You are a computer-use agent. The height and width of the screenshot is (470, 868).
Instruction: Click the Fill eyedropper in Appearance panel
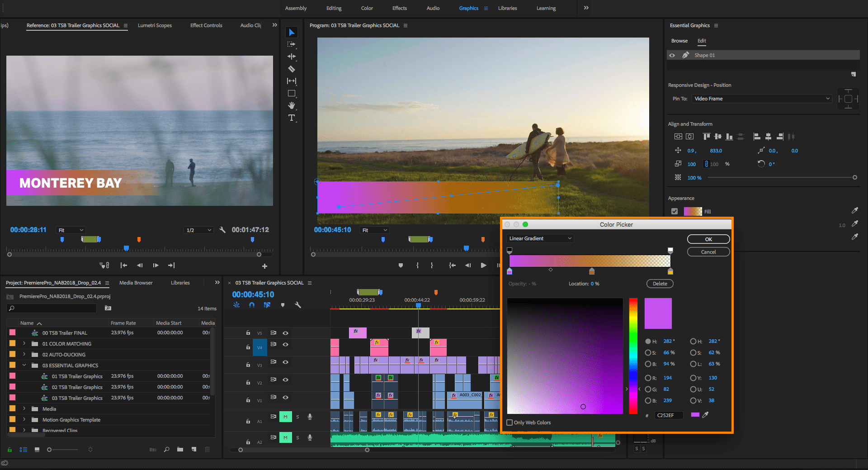click(855, 210)
